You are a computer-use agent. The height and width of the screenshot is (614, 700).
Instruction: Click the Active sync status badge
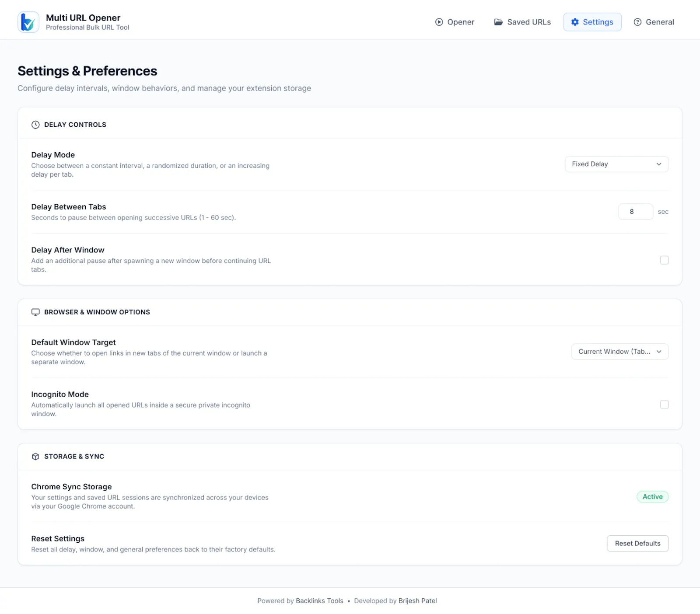(x=652, y=497)
